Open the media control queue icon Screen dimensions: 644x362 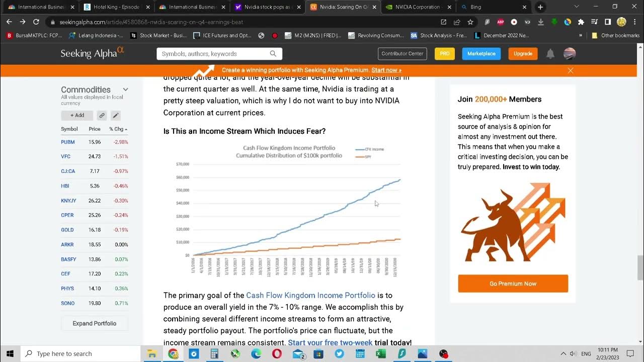pos(594,22)
